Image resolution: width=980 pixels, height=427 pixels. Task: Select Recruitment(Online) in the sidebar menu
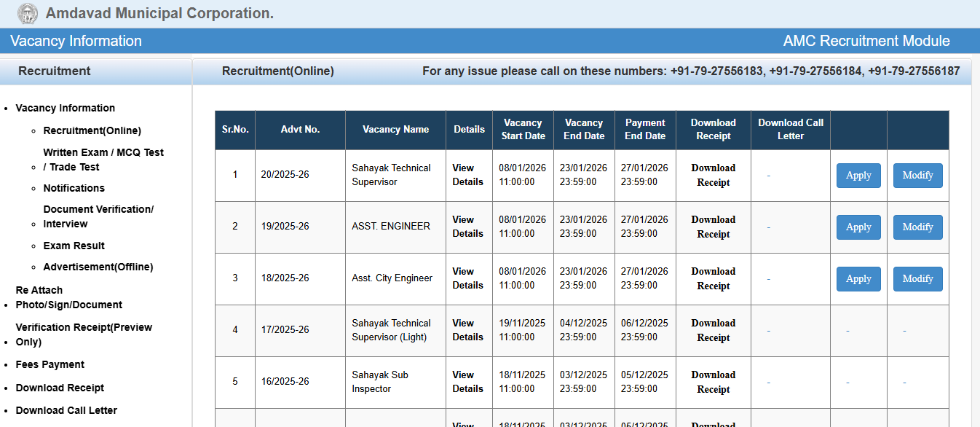92,130
